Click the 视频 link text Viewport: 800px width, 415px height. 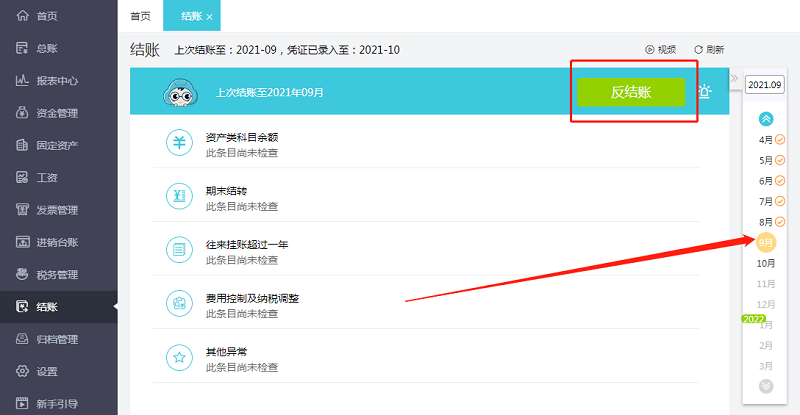pyautogui.click(x=666, y=50)
